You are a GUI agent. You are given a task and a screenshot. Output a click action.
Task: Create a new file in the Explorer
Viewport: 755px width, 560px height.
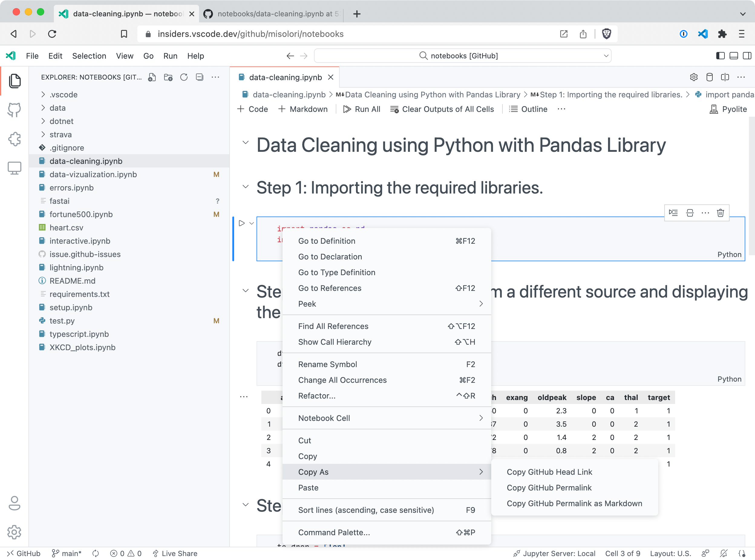coord(152,77)
